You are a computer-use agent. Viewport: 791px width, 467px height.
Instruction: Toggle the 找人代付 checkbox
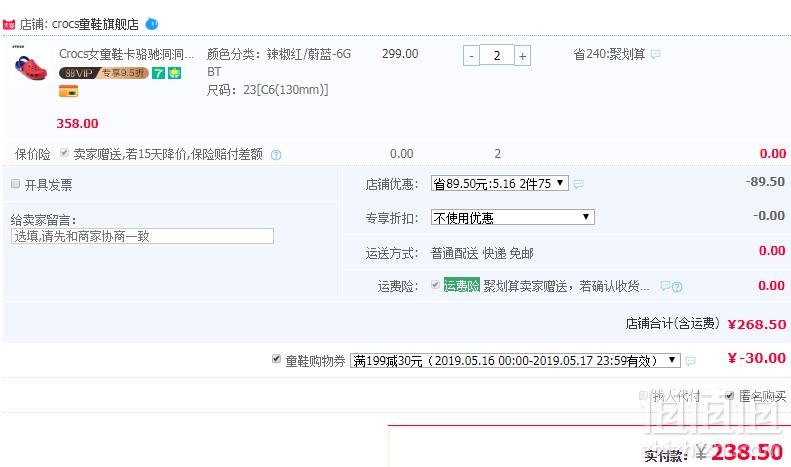[643, 395]
